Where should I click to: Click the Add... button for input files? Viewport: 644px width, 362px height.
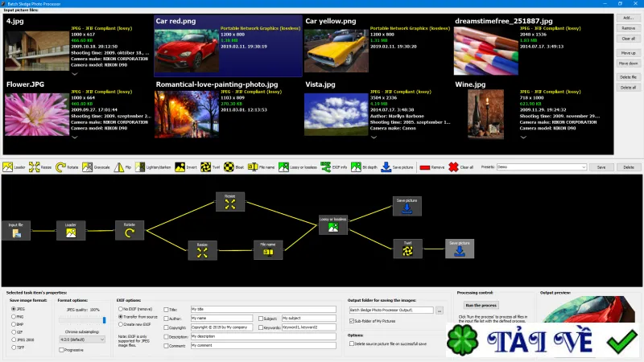628,18
